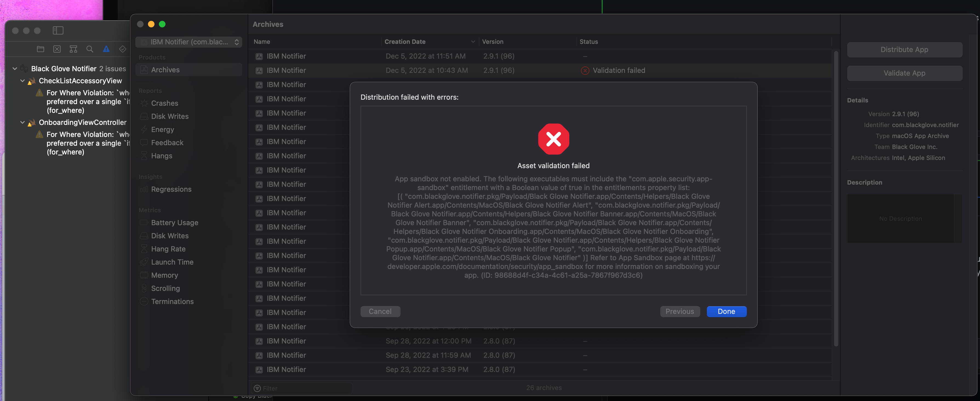Click 'Validation failed' status text
Viewport: 980px width, 401px height.
[x=619, y=70]
